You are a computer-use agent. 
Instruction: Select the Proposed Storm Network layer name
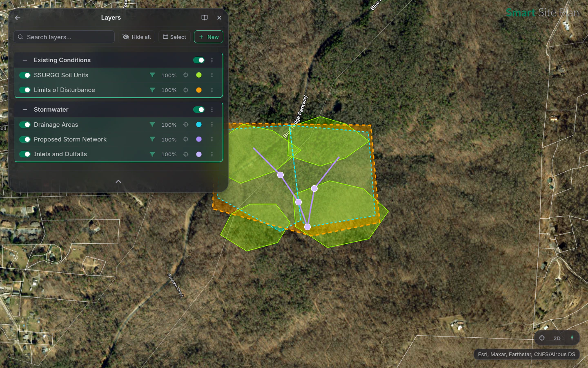pos(70,139)
